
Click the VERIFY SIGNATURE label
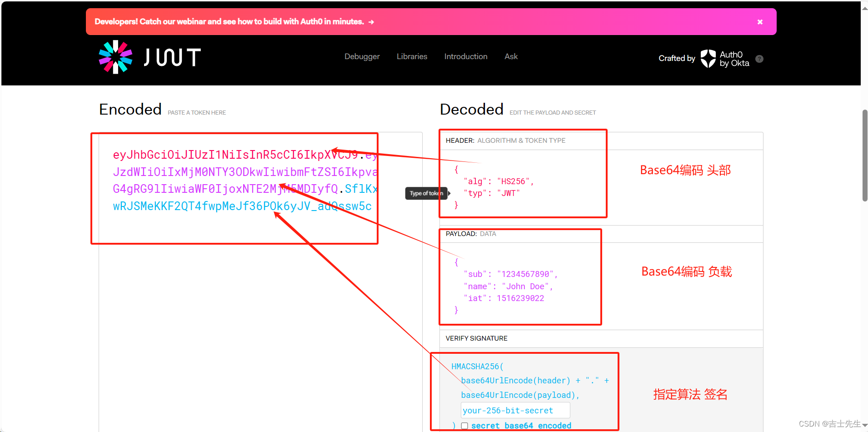(477, 338)
